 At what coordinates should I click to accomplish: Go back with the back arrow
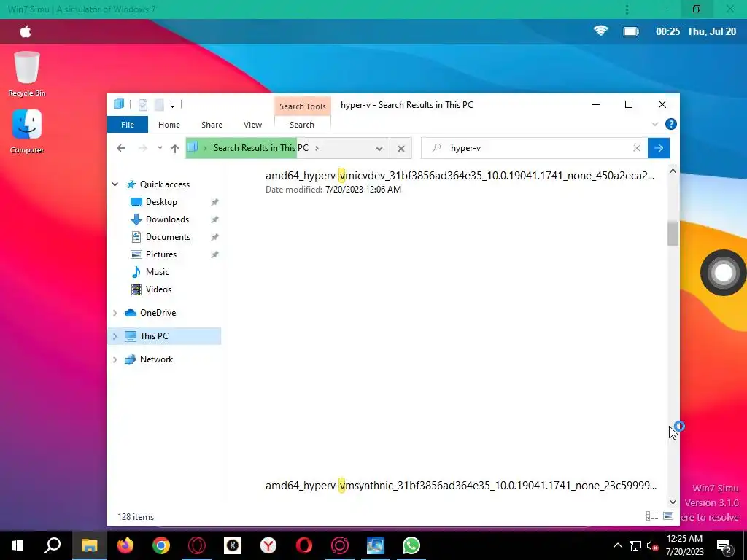[x=121, y=148]
